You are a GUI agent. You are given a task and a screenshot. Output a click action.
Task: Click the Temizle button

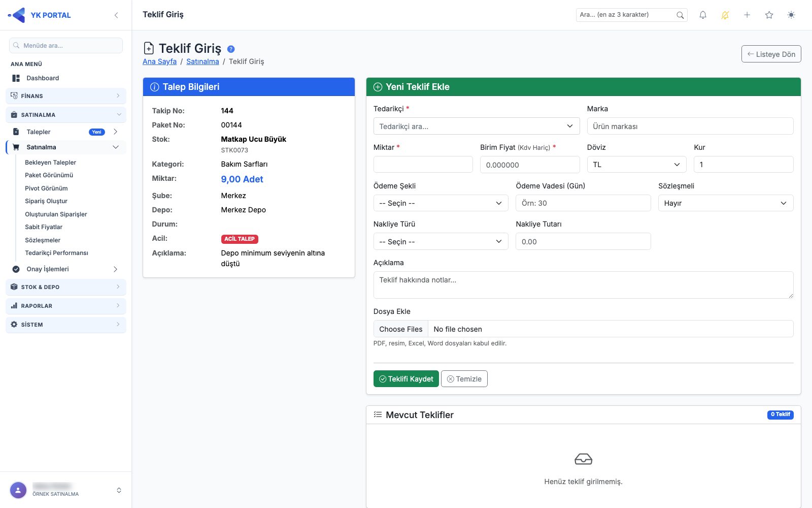point(464,379)
